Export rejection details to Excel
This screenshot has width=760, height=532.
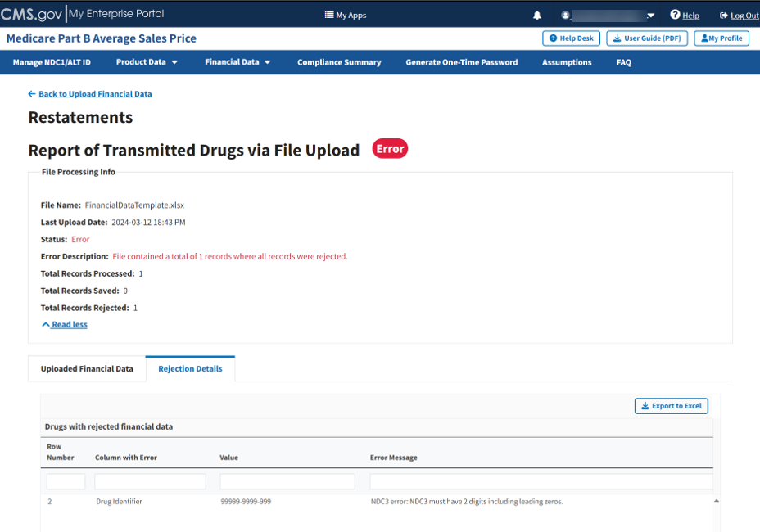(x=671, y=406)
